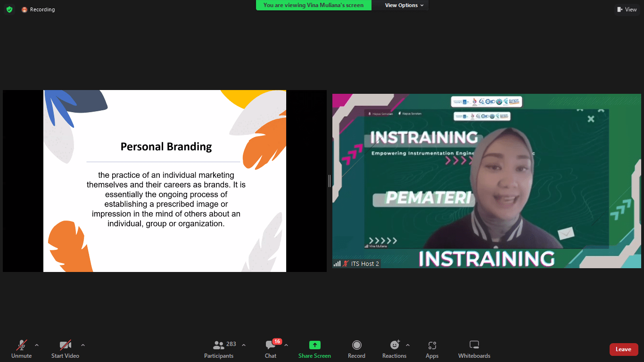
Task: Click the divider handle between shared screen and video
Action: [330, 181]
